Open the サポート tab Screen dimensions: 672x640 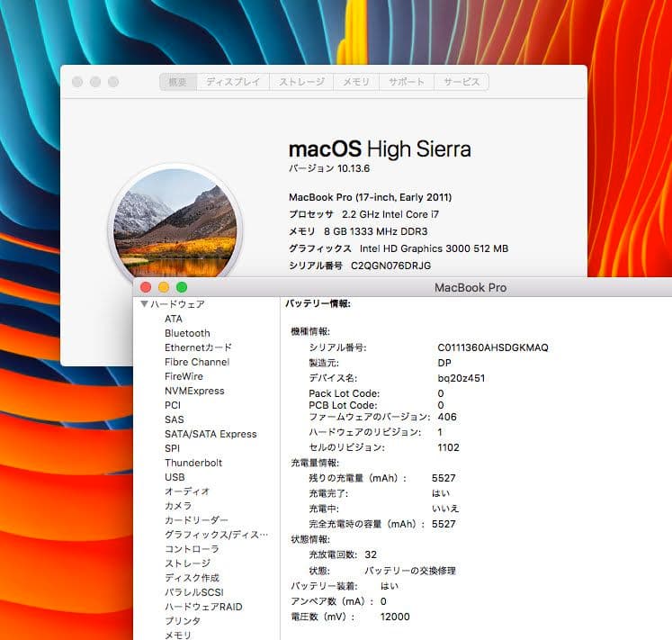pos(407,82)
